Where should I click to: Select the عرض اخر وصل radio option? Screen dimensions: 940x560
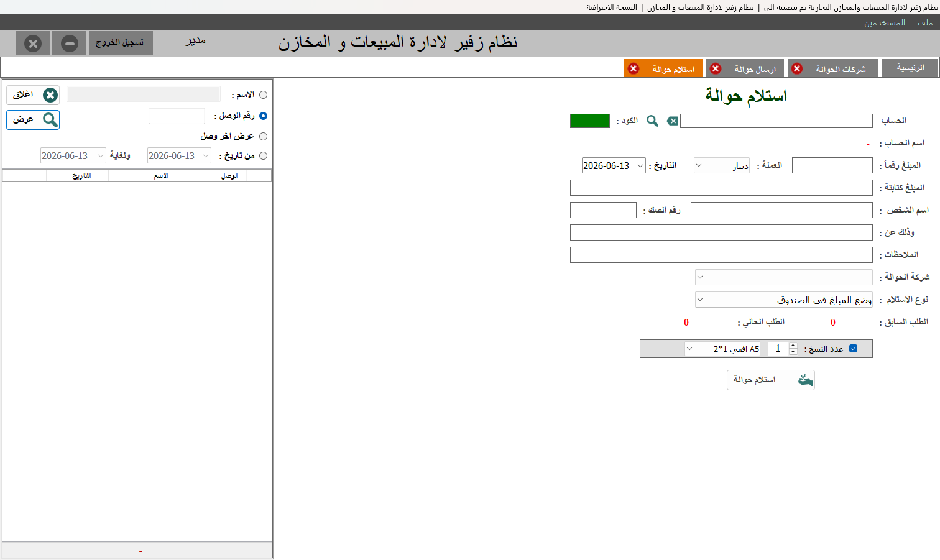(x=263, y=136)
